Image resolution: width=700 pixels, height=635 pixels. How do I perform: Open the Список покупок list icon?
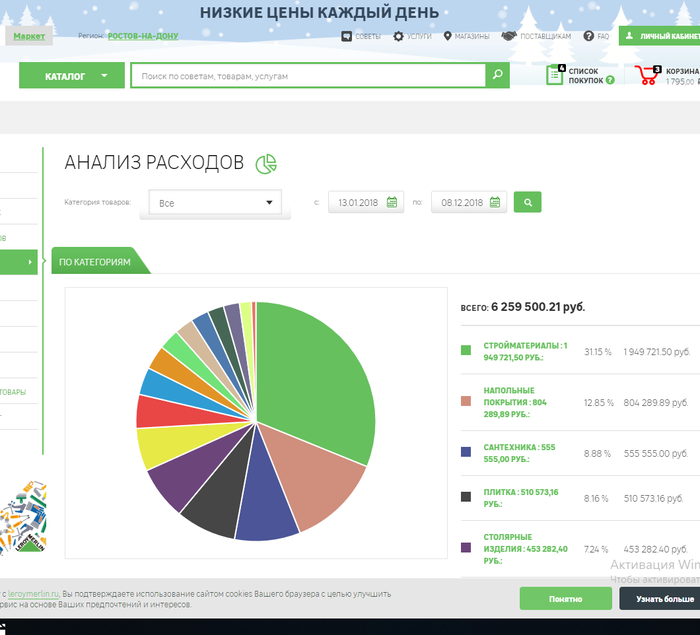click(555, 74)
